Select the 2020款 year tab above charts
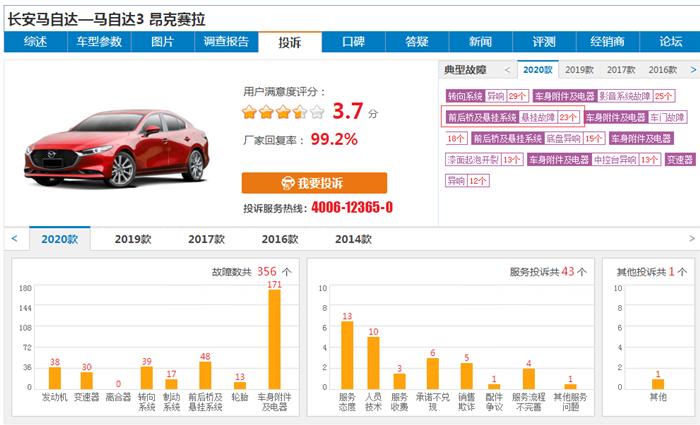Viewport: 700px width, 425px height. tap(60, 239)
